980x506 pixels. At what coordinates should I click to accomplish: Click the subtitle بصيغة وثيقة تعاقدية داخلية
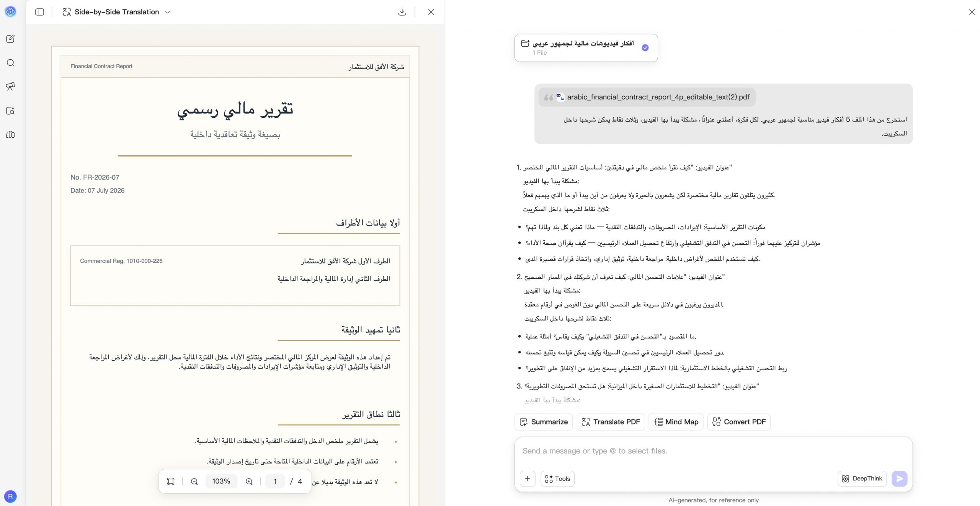tap(235, 134)
